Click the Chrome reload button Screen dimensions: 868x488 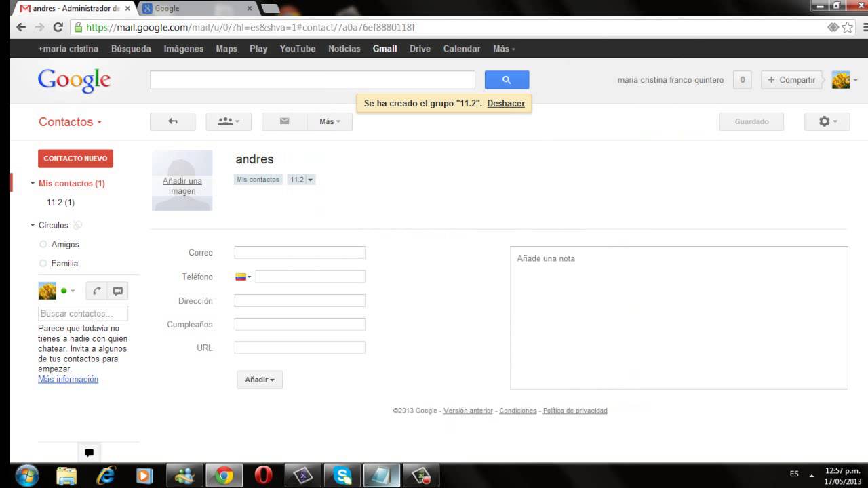(x=58, y=28)
